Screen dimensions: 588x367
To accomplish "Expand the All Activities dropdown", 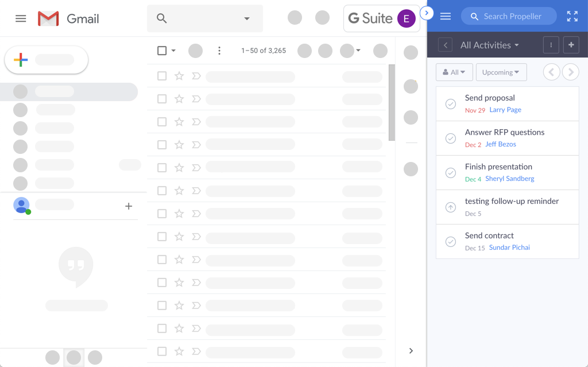I will [x=489, y=45].
